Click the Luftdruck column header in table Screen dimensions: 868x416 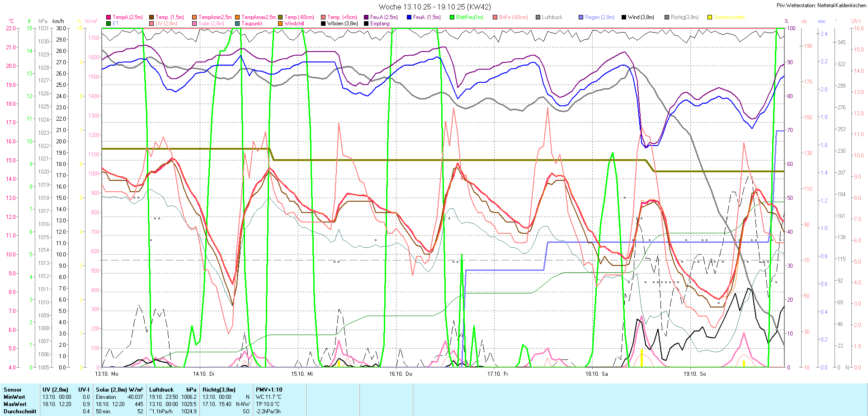(x=161, y=390)
